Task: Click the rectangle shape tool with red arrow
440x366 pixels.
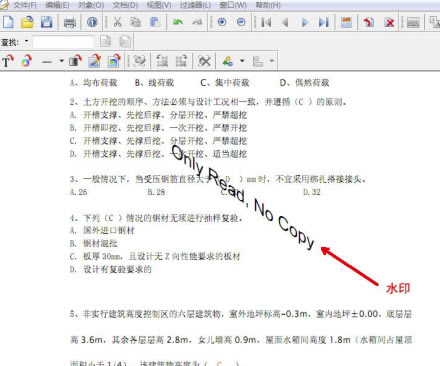Action: pos(75,61)
